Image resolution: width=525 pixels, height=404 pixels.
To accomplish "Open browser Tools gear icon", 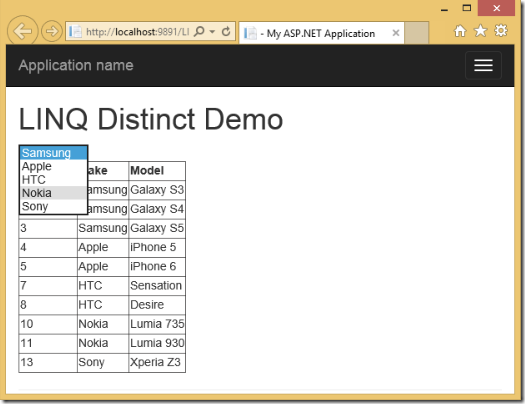I will click(501, 31).
